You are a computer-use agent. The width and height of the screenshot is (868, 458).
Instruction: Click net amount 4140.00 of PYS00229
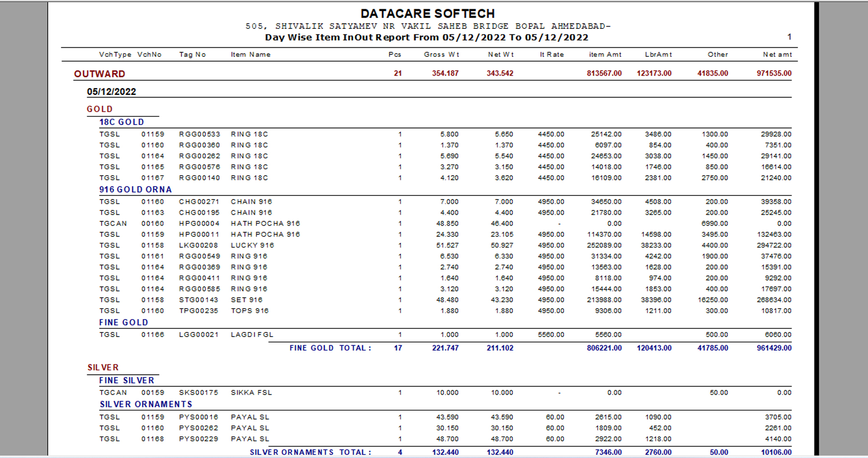[778, 439]
